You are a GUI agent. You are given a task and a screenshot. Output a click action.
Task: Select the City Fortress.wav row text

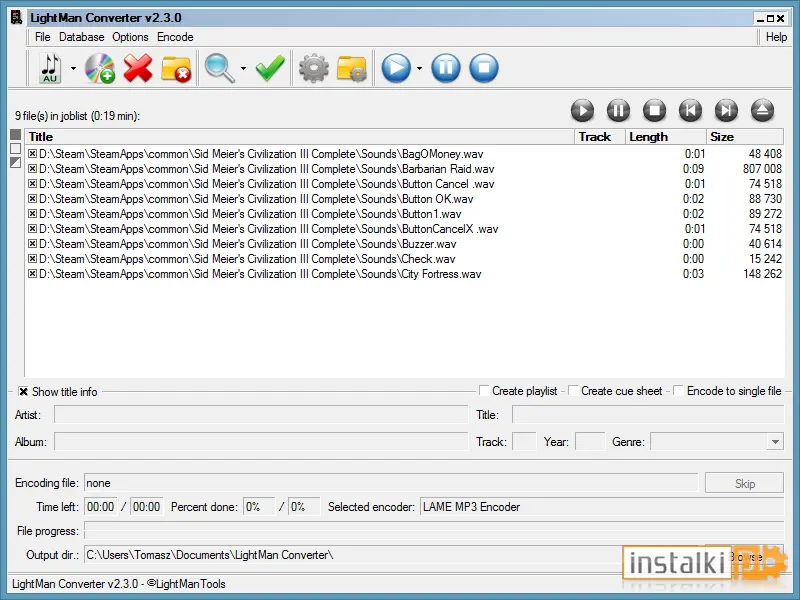(x=260, y=274)
